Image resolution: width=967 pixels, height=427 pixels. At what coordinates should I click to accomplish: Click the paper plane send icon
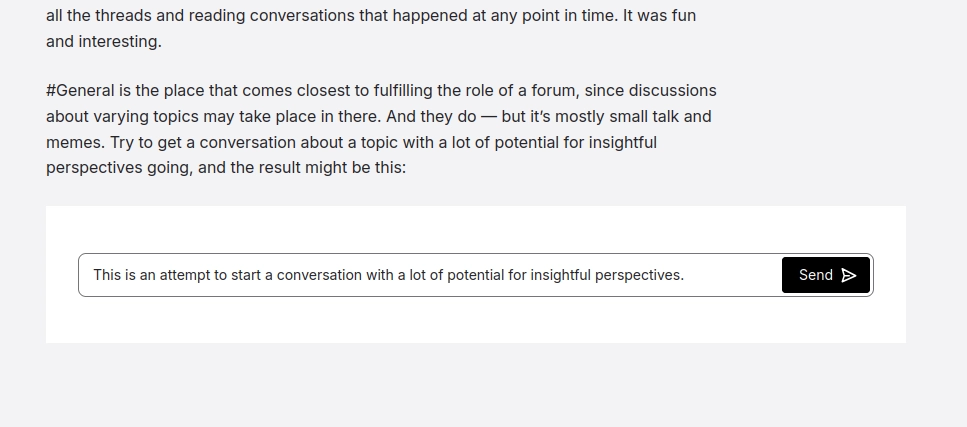(849, 275)
